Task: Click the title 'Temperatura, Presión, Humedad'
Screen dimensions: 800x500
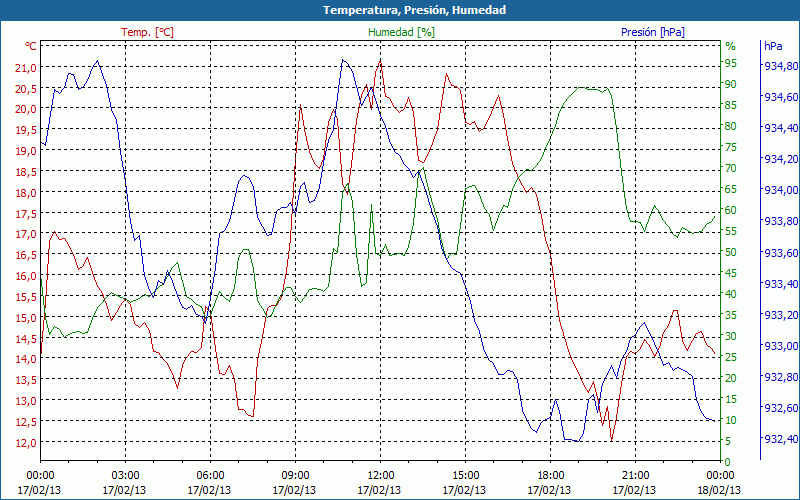Action: pos(414,10)
